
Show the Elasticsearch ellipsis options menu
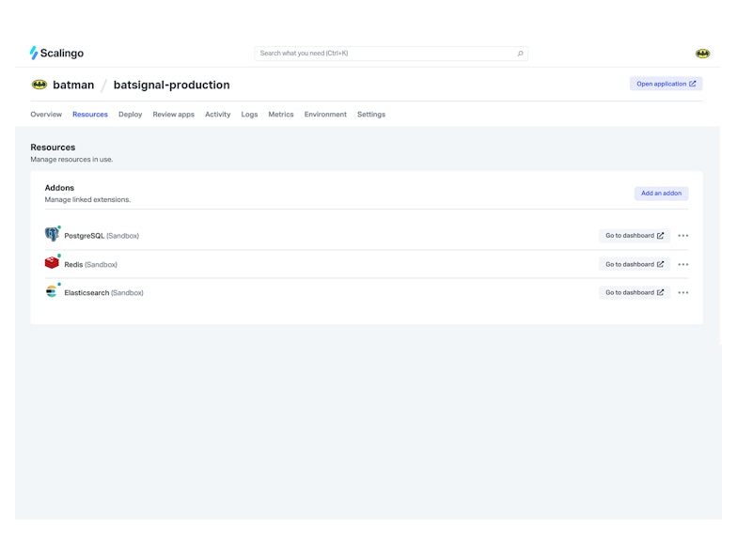[683, 292]
